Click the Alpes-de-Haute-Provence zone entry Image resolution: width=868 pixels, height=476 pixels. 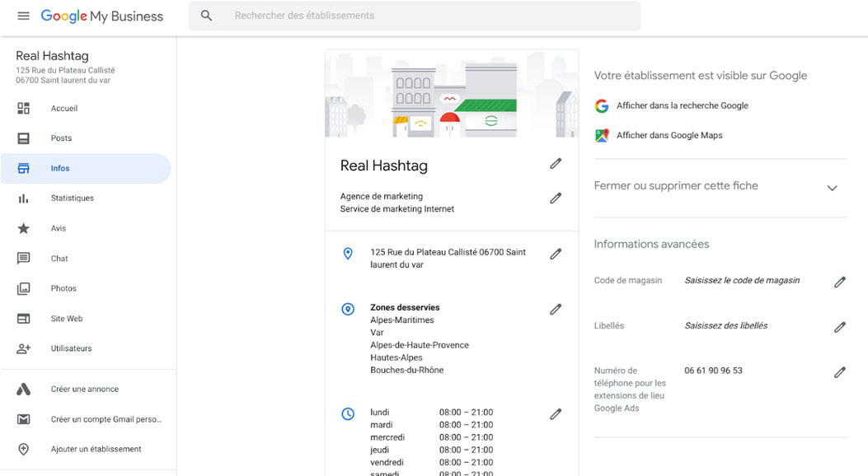tap(420, 345)
